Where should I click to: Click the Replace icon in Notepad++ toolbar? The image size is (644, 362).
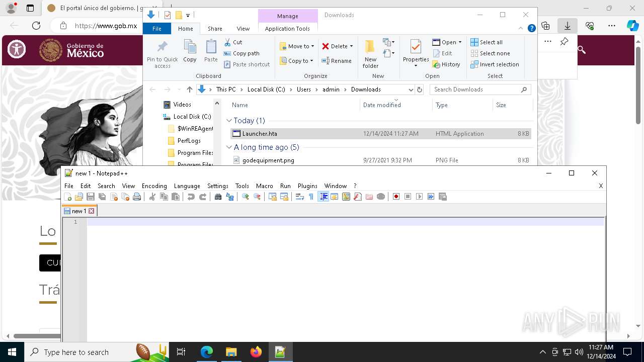[230, 197]
